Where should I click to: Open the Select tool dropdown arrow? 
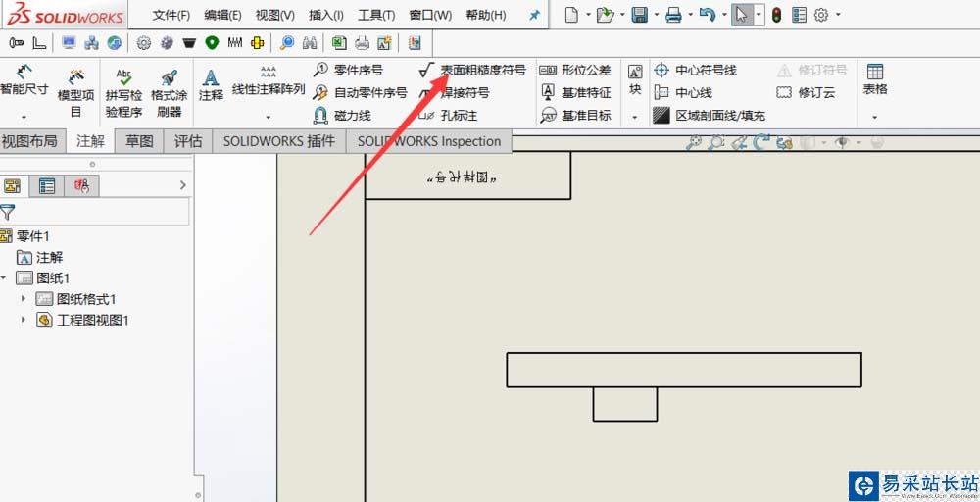point(758,15)
